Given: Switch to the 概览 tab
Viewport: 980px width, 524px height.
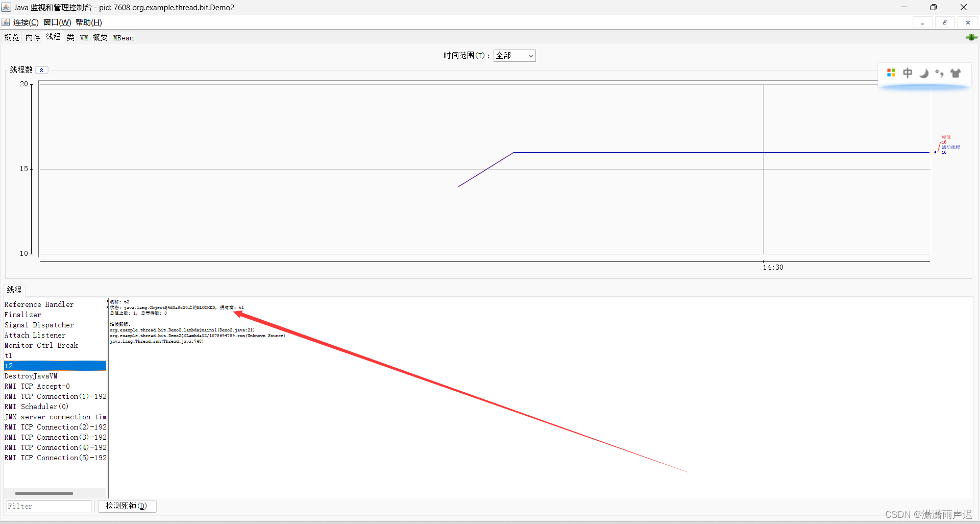Looking at the screenshot, I should coord(12,38).
